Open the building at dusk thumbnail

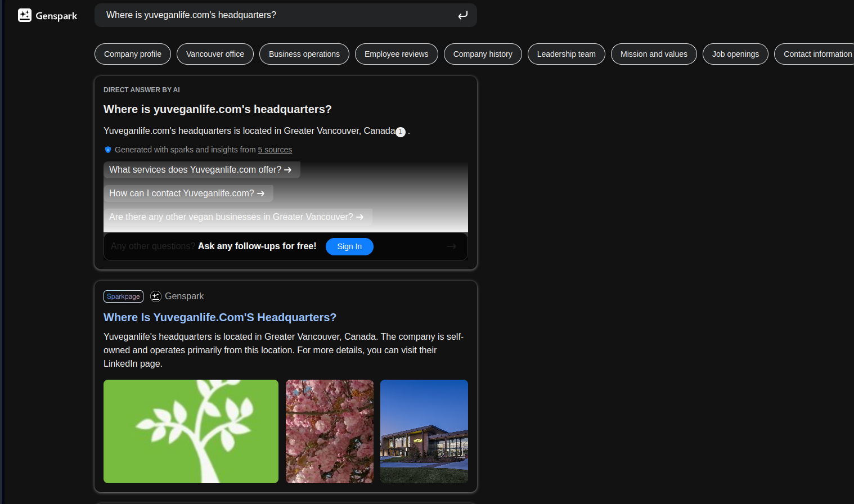[x=424, y=431]
